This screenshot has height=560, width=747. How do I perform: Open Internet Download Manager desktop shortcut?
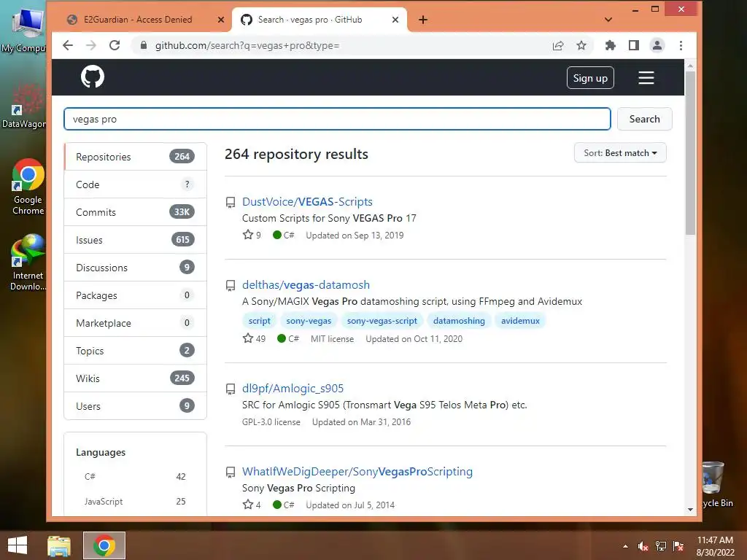(28, 262)
